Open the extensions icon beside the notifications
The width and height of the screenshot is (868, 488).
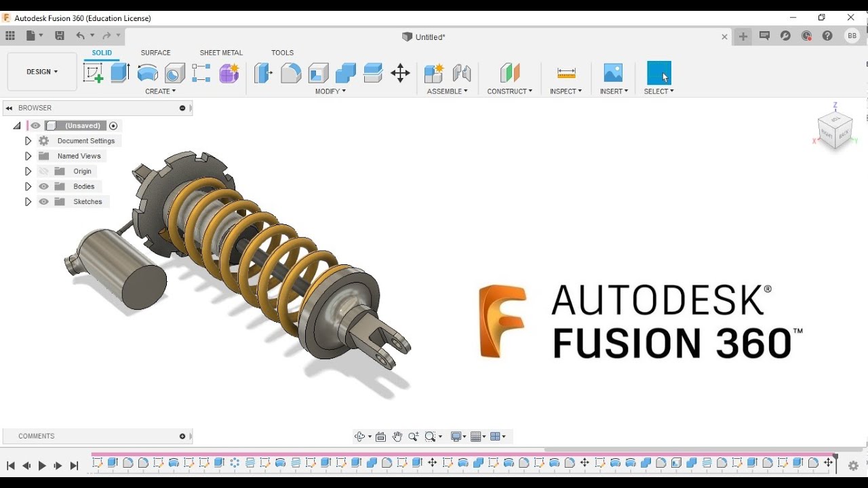pos(785,36)
